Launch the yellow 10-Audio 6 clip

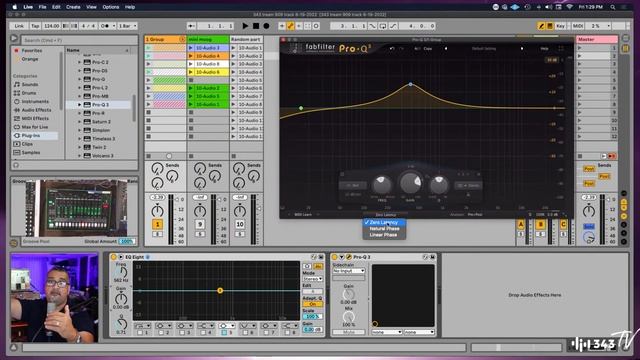[191, 72]
